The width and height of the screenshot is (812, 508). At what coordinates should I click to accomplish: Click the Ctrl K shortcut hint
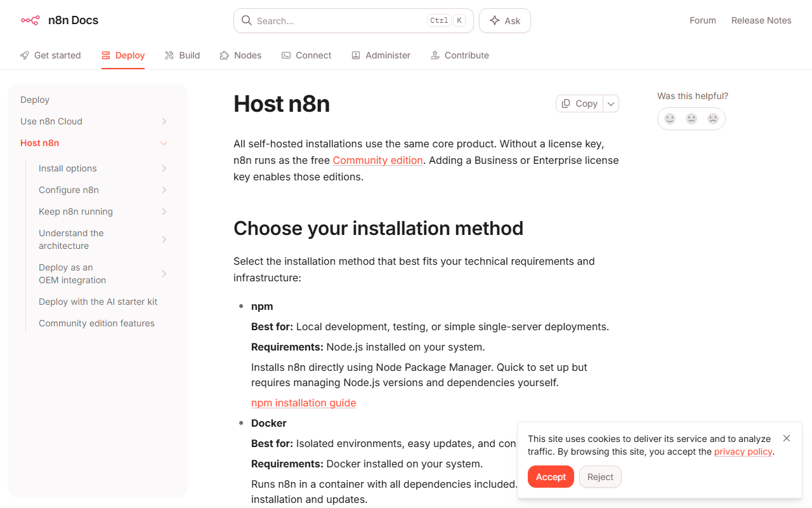click(x=447, y=20)
